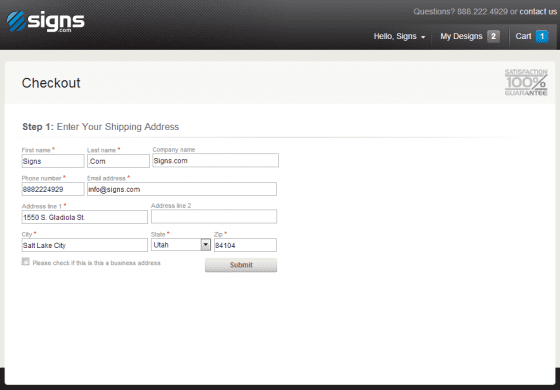
Task: Click the Zip field containing 84104
Action: (245, 245)
